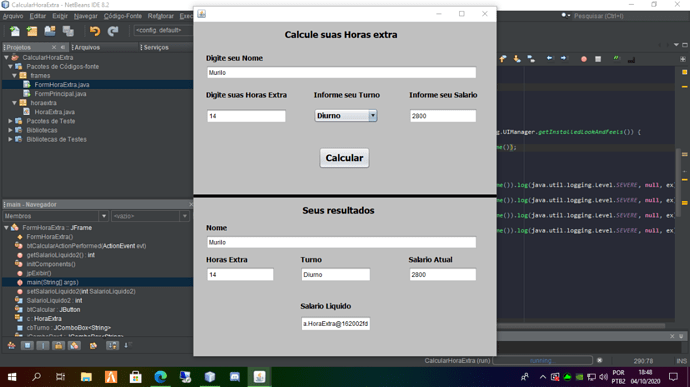Expand the Bibliotecas de Testes node

point(10,139)
